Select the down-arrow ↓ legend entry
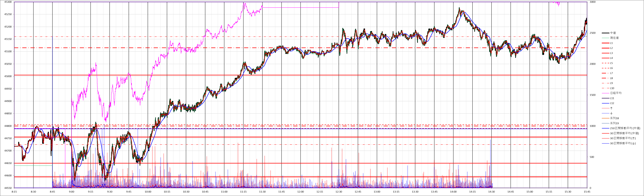The image size is (644, 196). [x=611, y=113]
